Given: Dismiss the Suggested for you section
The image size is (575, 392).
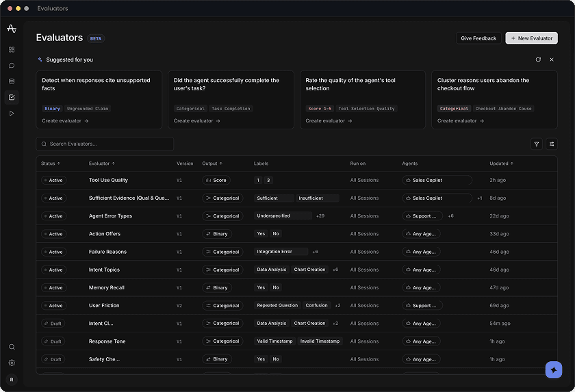Looking at the screenshot, I should point(552,60).
